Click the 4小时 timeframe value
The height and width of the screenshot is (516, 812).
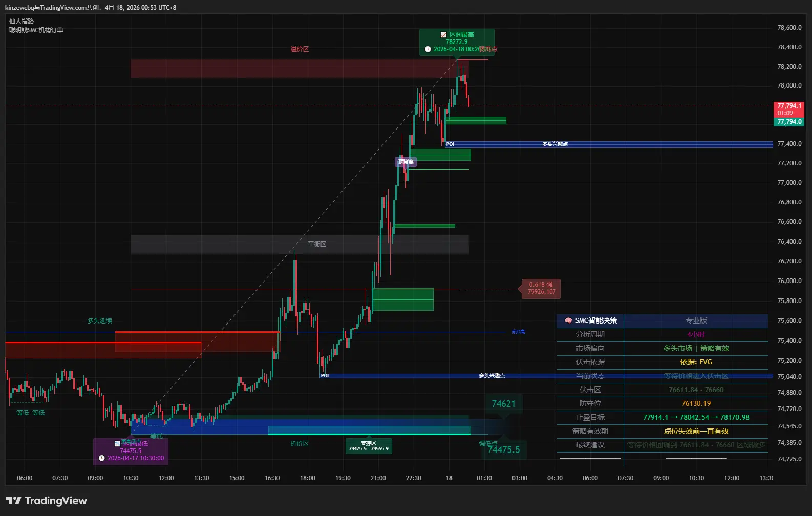tap(696, 334)
